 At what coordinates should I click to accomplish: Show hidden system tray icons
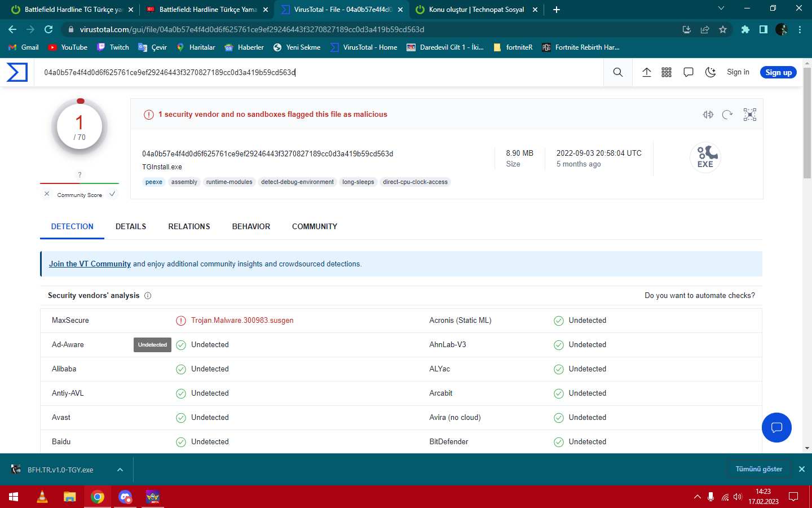click(x=698, y=497)
